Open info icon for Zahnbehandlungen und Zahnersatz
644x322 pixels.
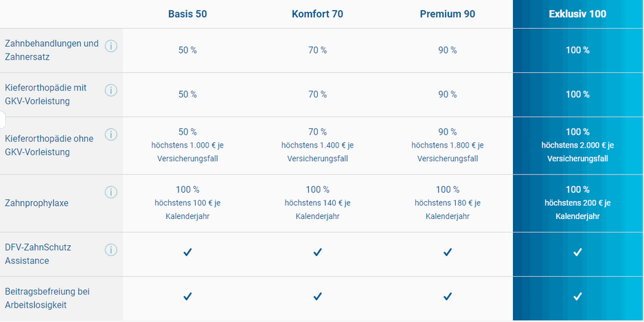pyautogui.click(x=111, y=46)
